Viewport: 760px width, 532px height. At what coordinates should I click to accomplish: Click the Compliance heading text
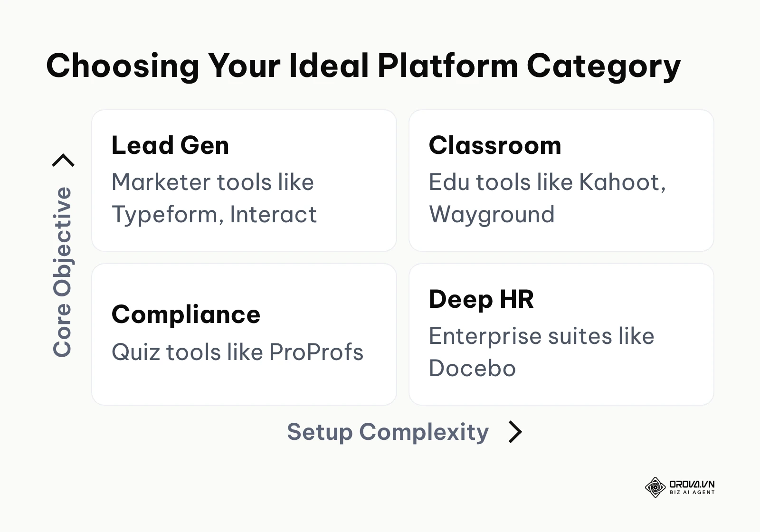click(186, 315)
